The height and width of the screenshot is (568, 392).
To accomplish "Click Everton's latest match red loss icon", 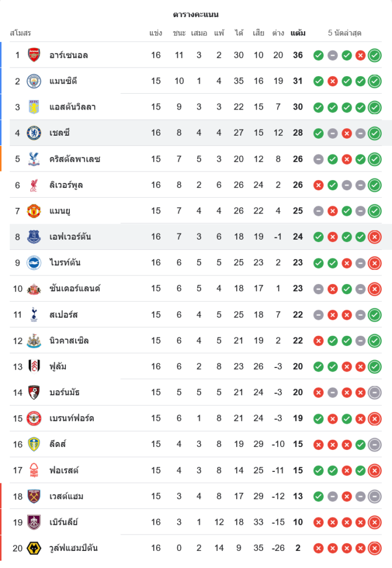I will pos(374,237).
